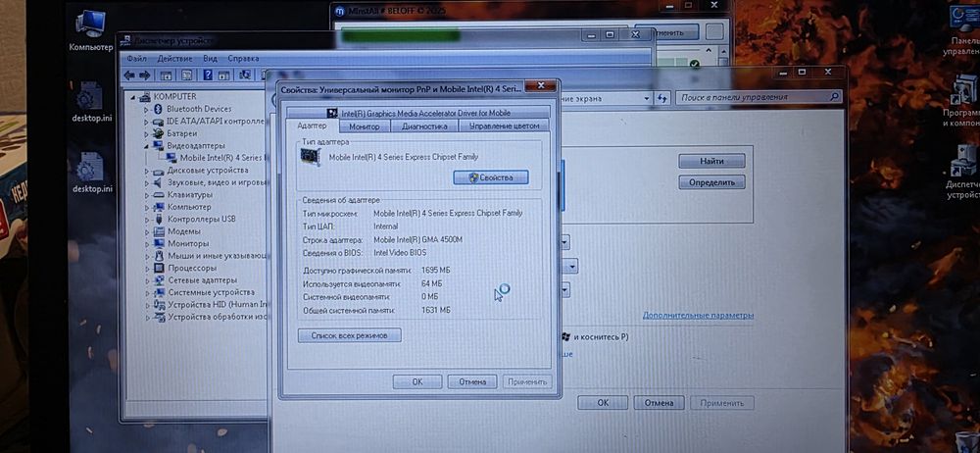Click the Определить button
Viewport: 980px width, 453px height.
click(711, 182)
